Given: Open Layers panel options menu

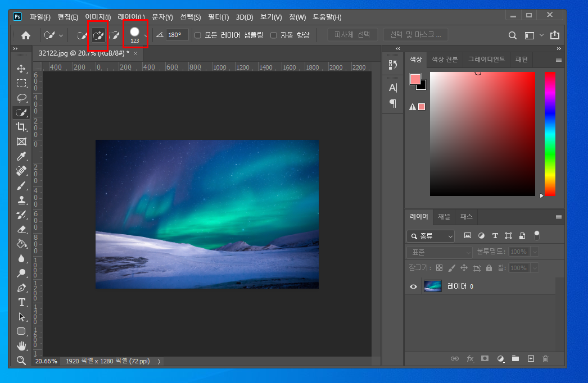Looking at the screenshot, I should 558,217.
